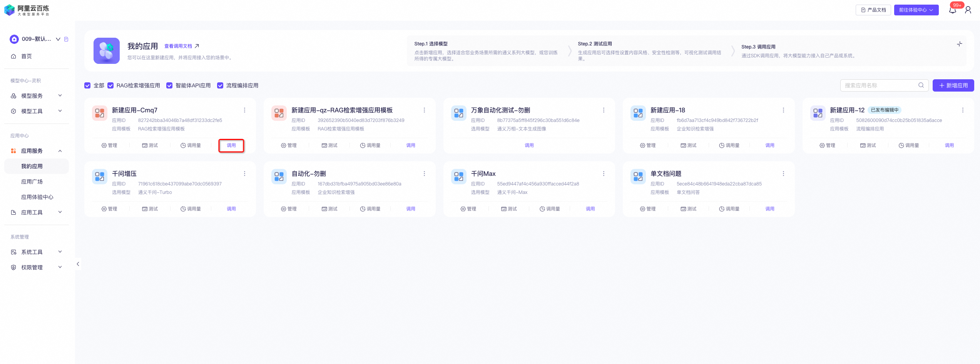
Task: Expand the 模型服务 menu
Action: 37,96
